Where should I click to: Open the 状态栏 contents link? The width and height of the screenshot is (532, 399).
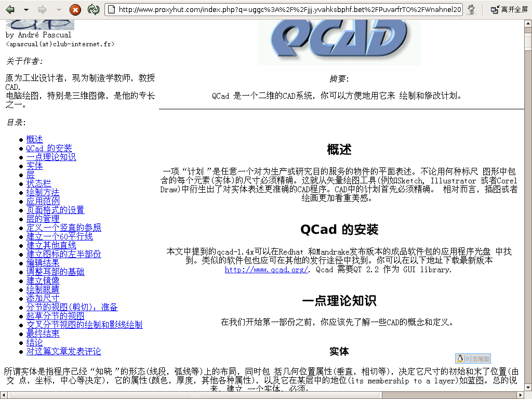pyautogui.click(x=38, y=183)
